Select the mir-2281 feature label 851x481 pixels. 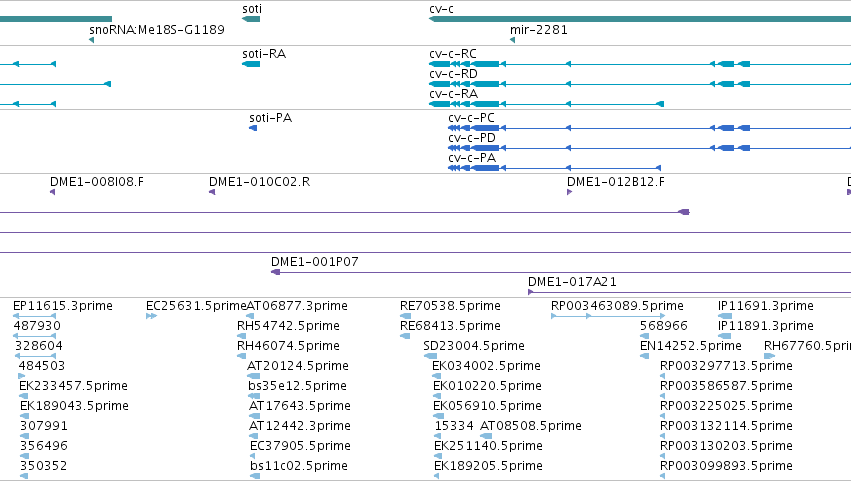(x=539, y=29)
